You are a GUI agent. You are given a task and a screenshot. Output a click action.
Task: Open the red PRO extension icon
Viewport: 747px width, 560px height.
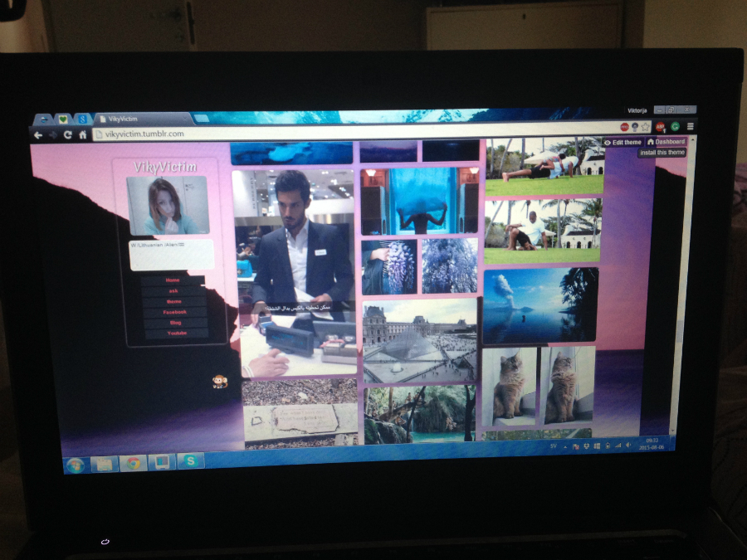pos(624,127)
